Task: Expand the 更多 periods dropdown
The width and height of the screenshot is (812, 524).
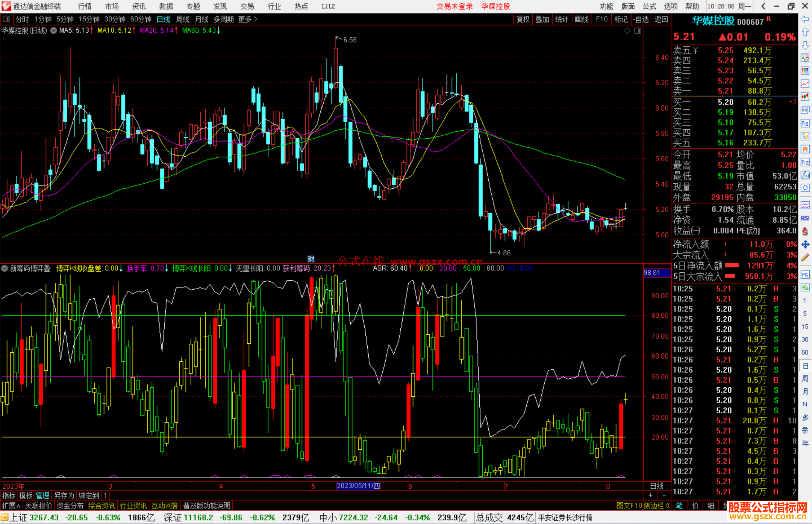Action: click(x=248, y=19)
